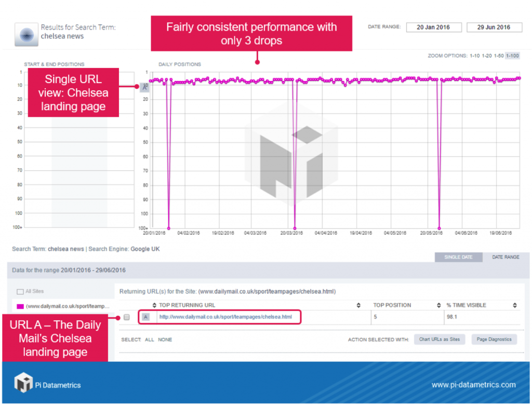The height and width of the screenshot is (405, 532).
Task: Sort the % Time Visible column
Action: [x=514, y=305]
